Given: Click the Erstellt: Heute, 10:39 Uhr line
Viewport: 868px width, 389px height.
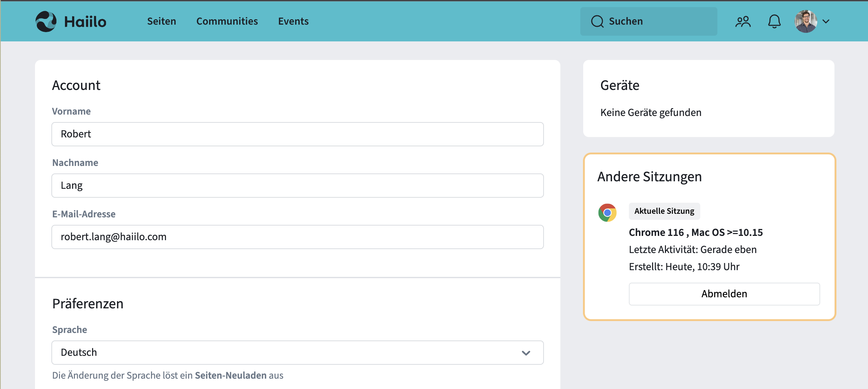Looking at the screenshot, I should (684, 267).
